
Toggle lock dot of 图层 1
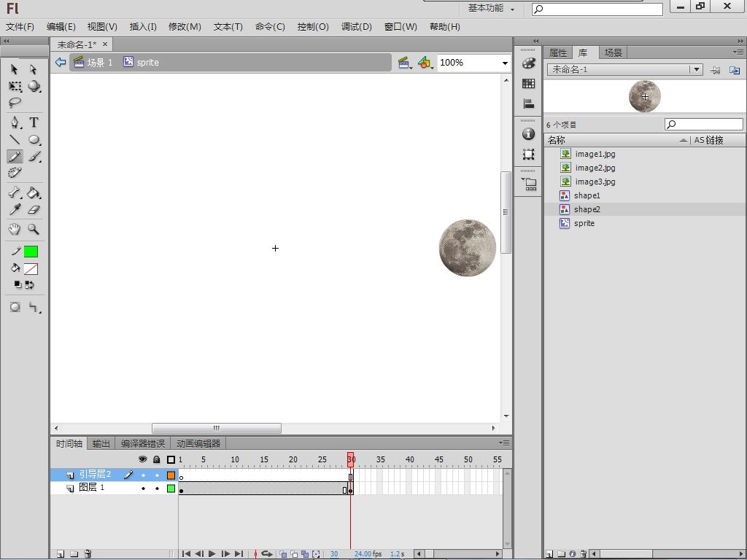click(157, 489)
